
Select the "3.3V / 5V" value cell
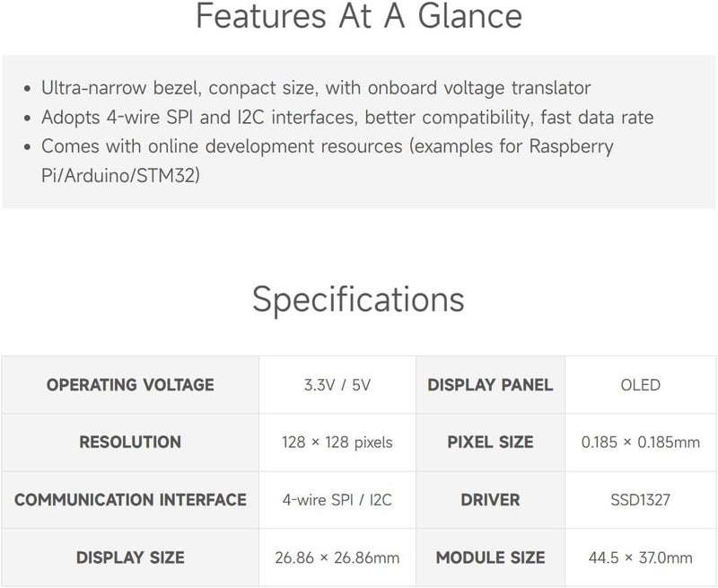337,385
